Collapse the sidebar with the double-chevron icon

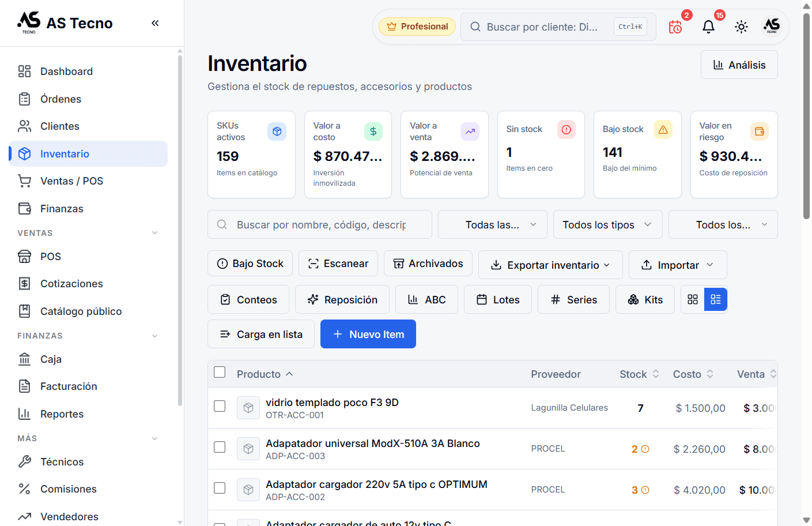pyautogui.click(x=155, y=23)
